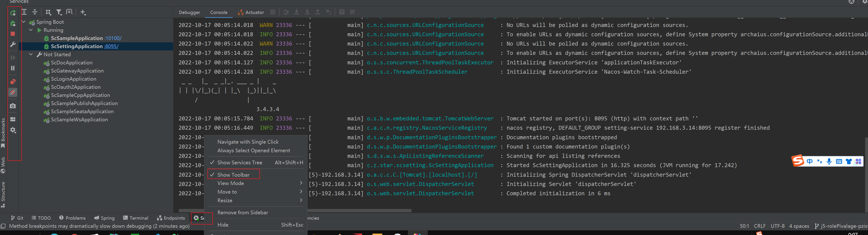The image size is (868, 235).
Task: Open View Breakpoints red circles icon
Action: point(13,82)
